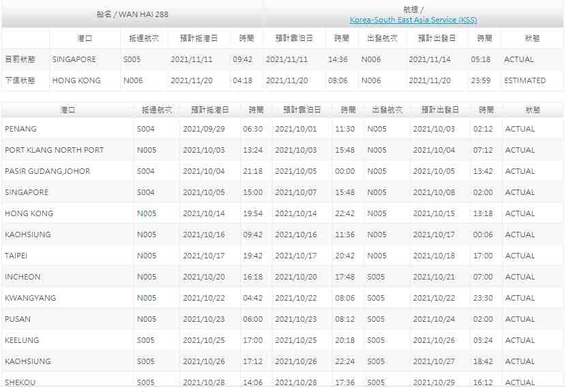Click the berthing date 2021/10/01
Viewport: 566px width, 392px height.
click(x=296, y=129)
